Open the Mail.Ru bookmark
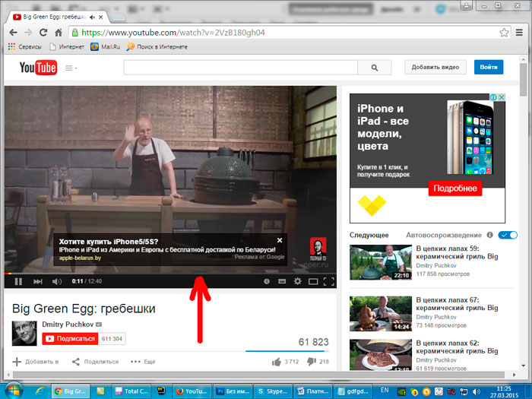 [105, 47]
